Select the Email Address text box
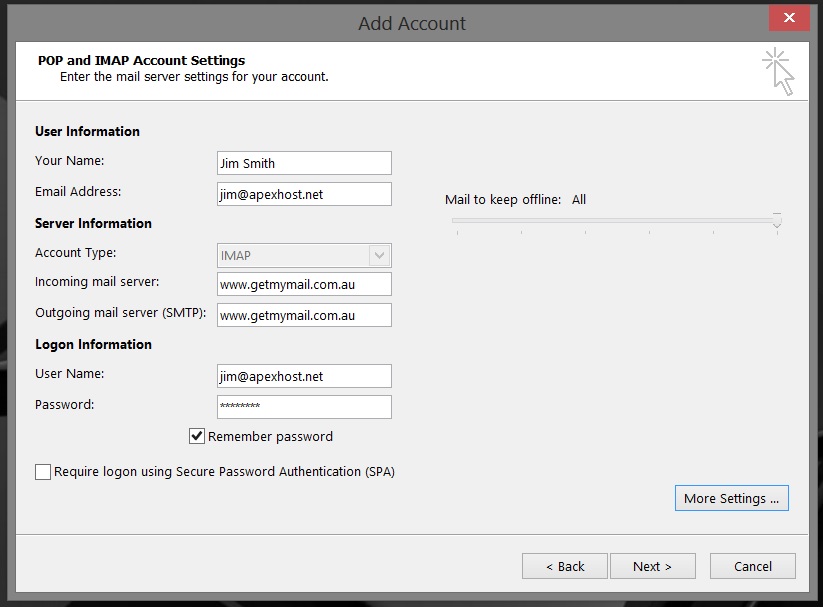 [303, 193]
